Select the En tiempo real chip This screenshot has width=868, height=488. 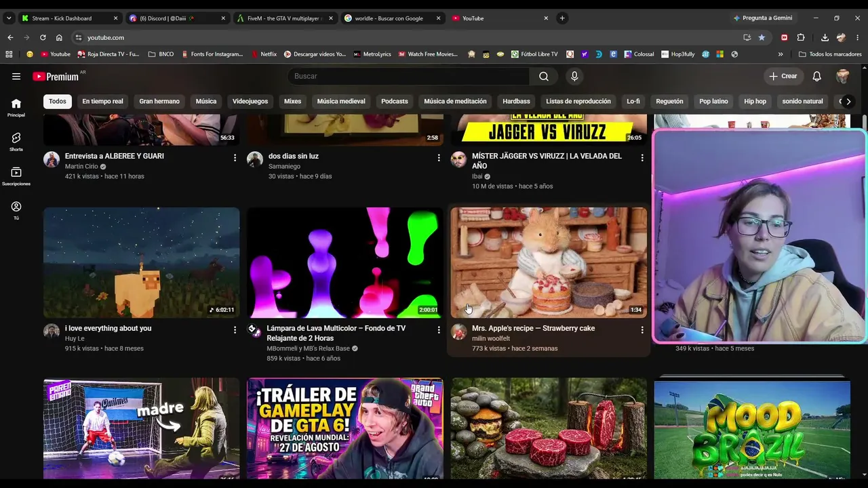pos(102,102)
